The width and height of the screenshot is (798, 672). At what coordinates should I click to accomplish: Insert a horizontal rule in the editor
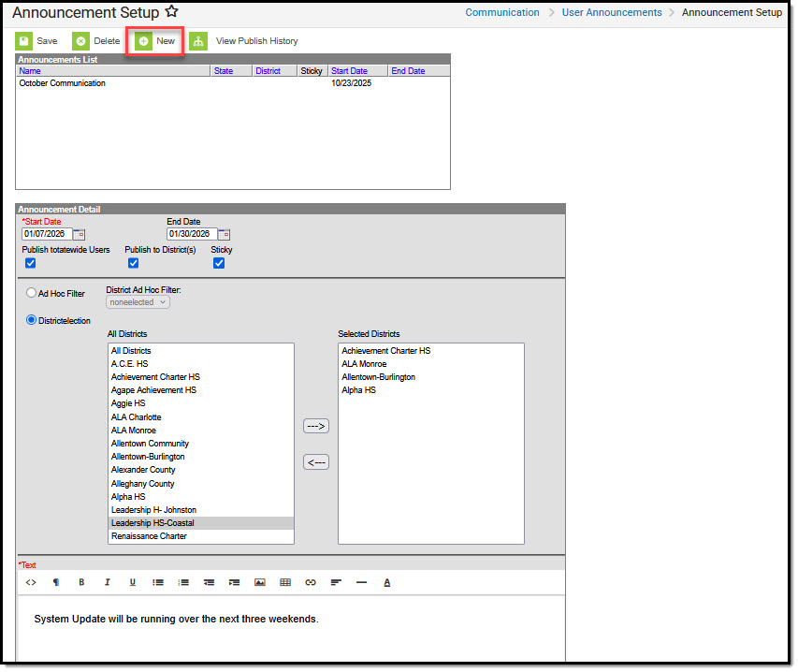click(361, 582)
